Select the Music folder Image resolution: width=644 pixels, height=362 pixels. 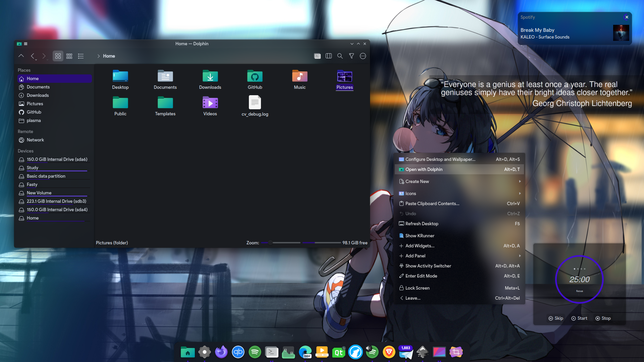300,80
